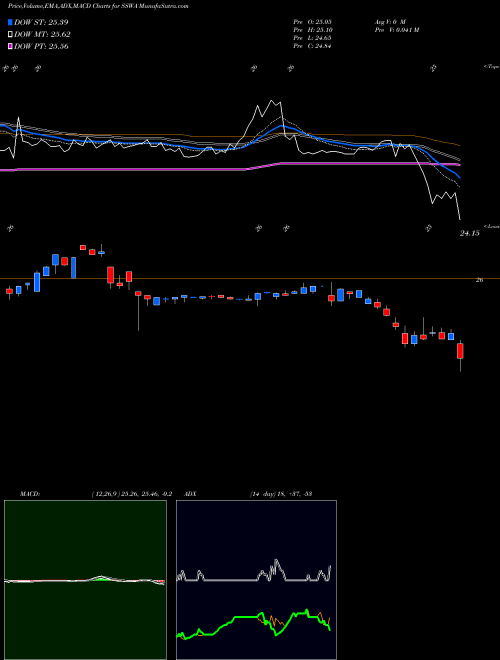Screen dimensions: 500x660
Task: Click the 'Pre V: 0.041 M' text
Action: tap(396, 30)
